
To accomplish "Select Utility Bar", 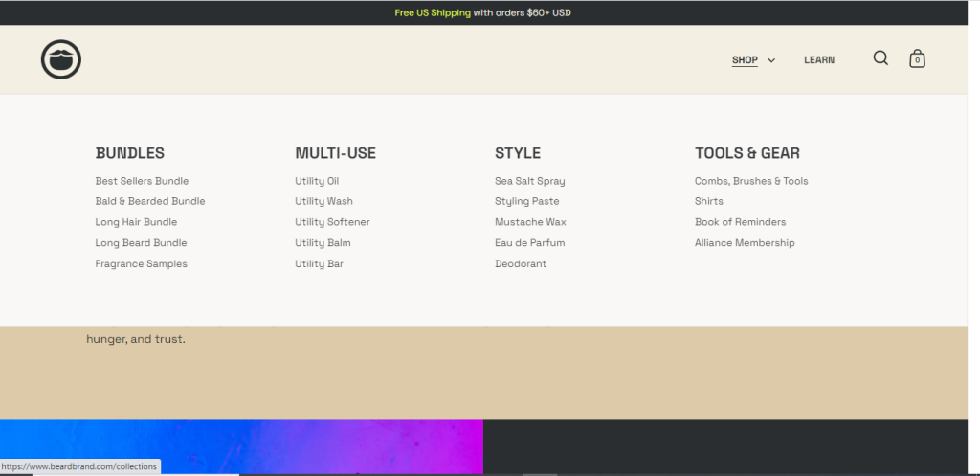I will pos(320,264).
